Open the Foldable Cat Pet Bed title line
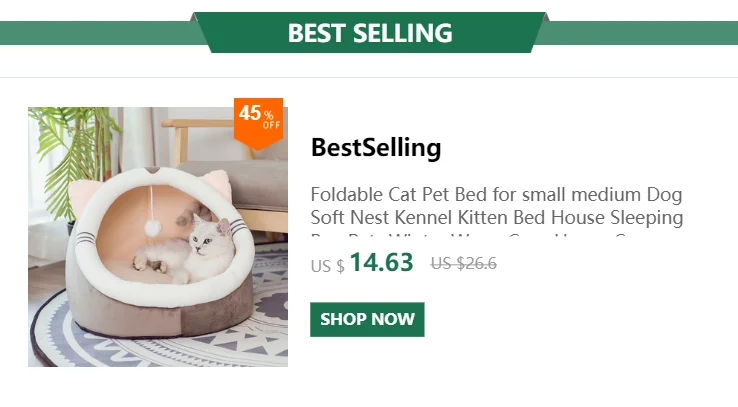 [x=497, y=194]
